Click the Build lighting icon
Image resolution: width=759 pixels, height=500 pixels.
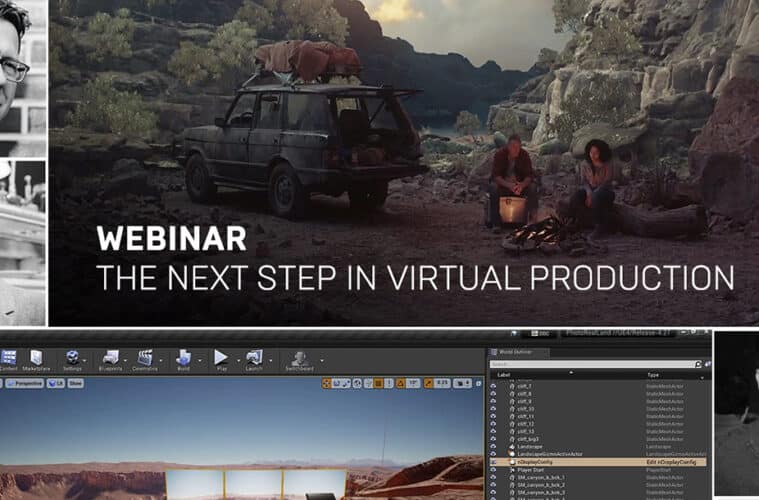point(184,357)
